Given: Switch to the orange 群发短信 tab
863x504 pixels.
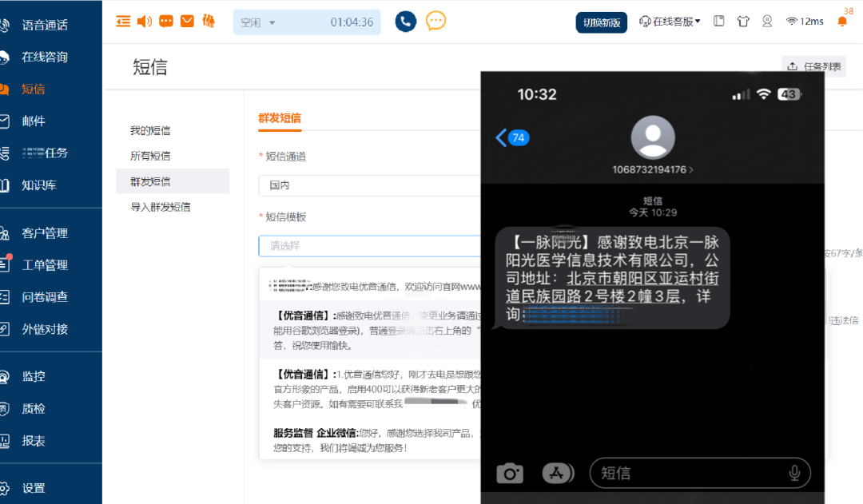Looking at the screenshot, I should click(280, 118).
